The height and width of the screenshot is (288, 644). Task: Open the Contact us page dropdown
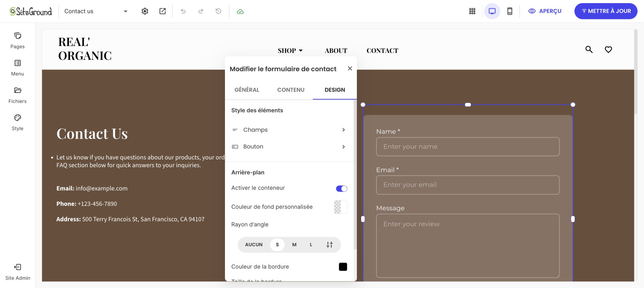click(96, 11)
